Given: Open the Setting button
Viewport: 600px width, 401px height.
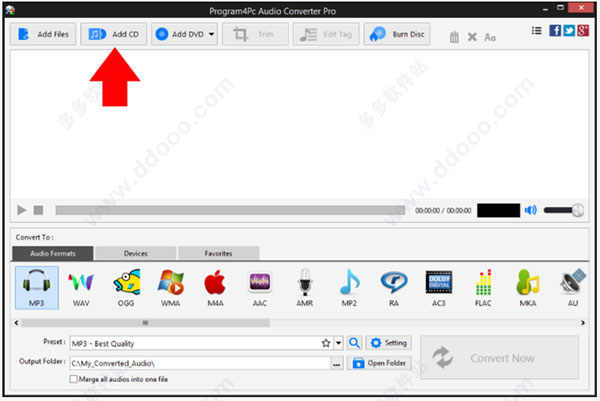Looking at the screenshot, I should [389, 343].
